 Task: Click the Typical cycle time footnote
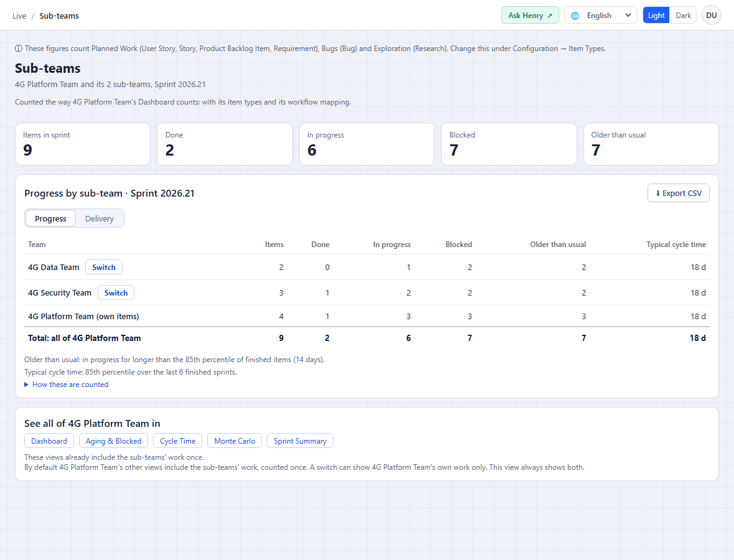click(131, 372)
